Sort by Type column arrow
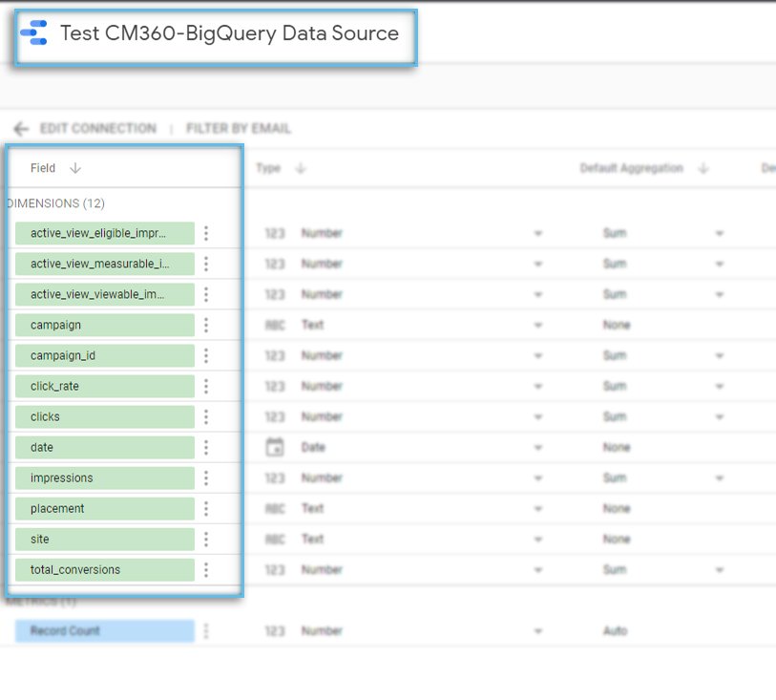Image resolution: width=776 pixels, height=700 pixels. (x=301, y=168)
